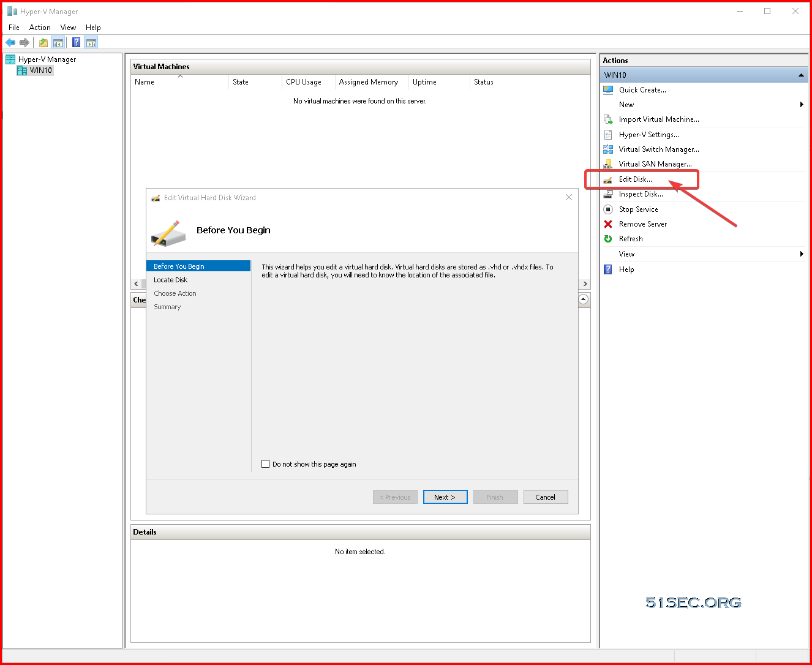Click the Details panel heading
The image size is (812, 665).
pyautogui.click(x=145, y=532)
